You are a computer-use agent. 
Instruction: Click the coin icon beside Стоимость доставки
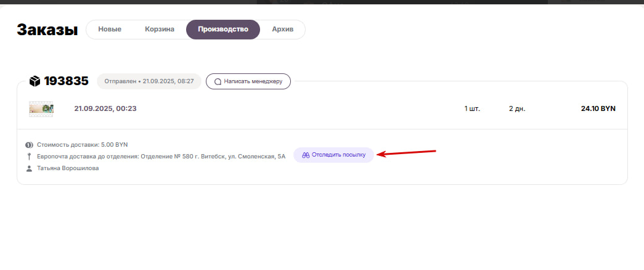click(x=29, y=145)
